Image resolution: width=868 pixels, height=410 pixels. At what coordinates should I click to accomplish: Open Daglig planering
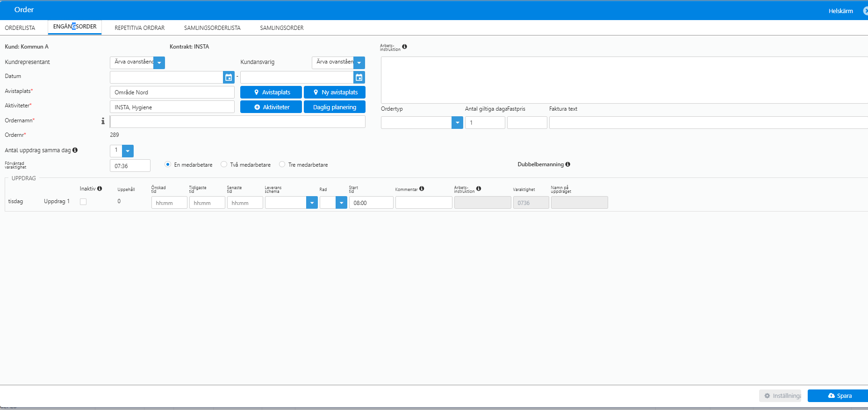click(335, 107)
